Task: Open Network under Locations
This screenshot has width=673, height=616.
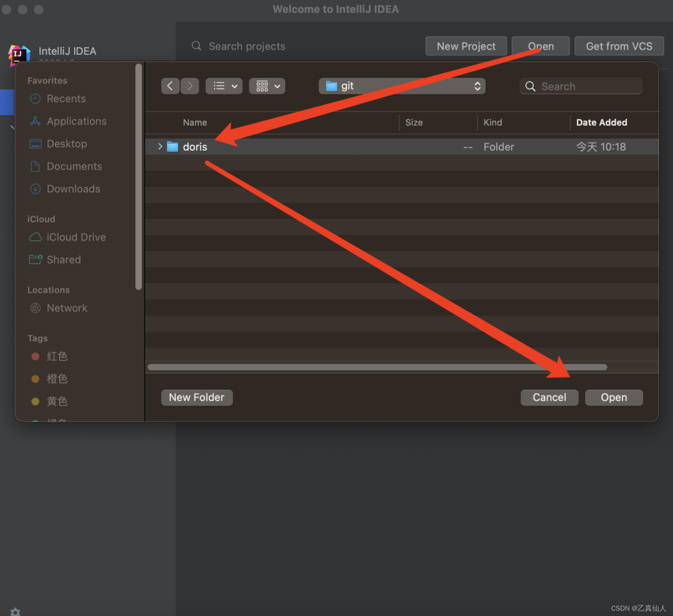Action: click(x=67, y=308)
